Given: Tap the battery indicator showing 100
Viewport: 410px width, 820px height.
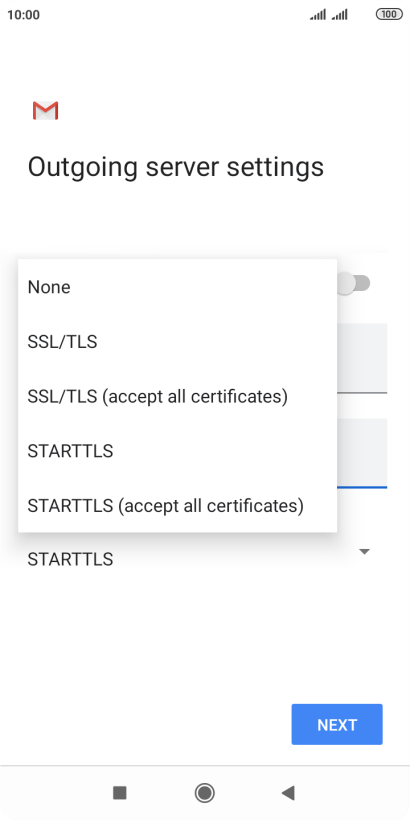Looking at the screenshot, I should click(x=389, y=15).
